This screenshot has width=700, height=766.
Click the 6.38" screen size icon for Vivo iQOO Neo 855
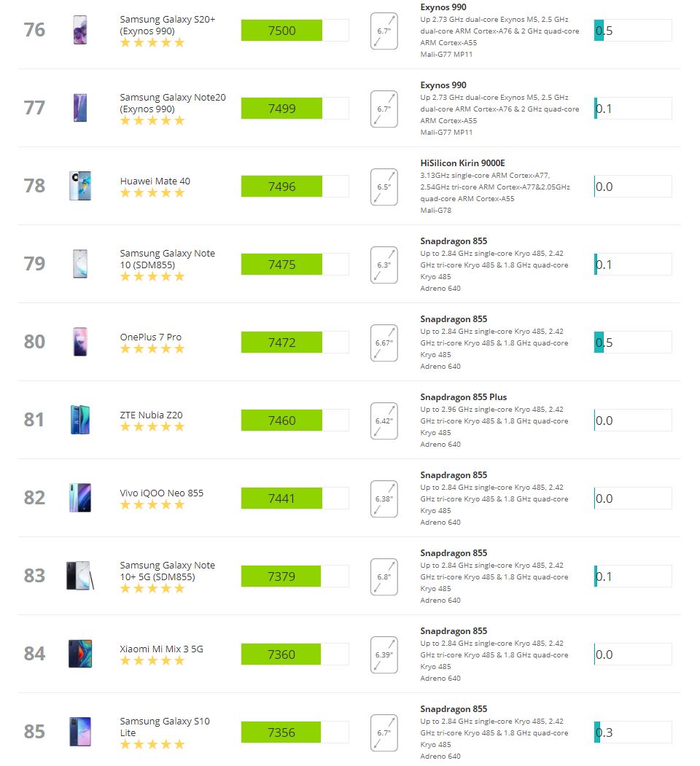tap(384, 499)
